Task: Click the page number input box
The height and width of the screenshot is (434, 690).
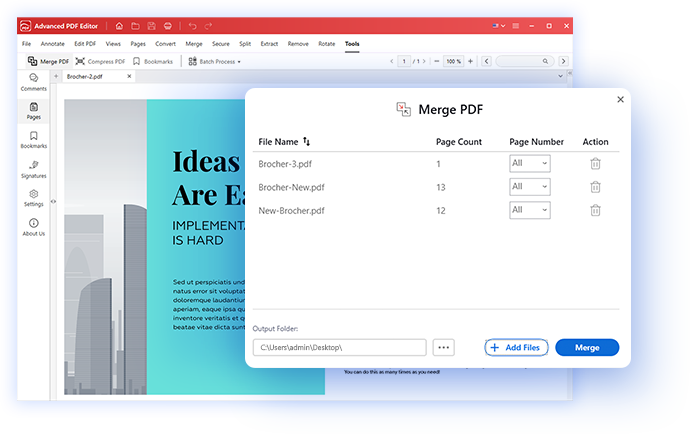Action: click(x=404, y=61)
